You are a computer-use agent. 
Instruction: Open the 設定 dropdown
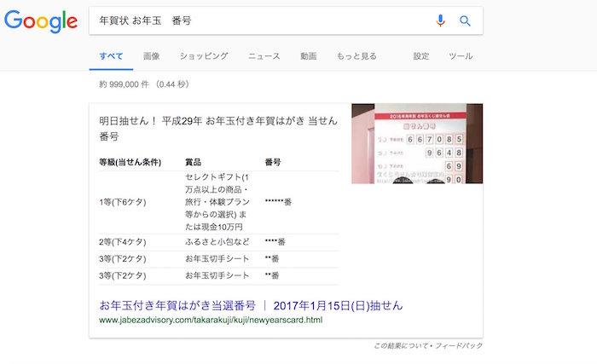421,56
